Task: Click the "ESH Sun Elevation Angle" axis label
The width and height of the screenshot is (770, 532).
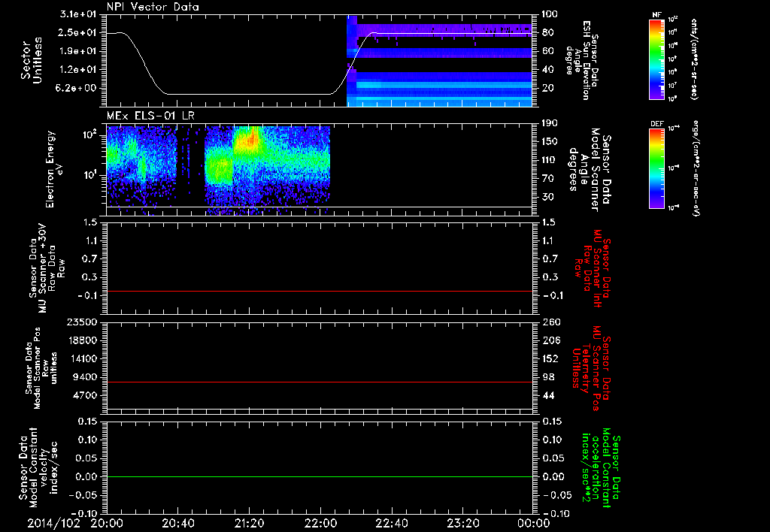Action: pyautogui.click(x=582, y=60)
